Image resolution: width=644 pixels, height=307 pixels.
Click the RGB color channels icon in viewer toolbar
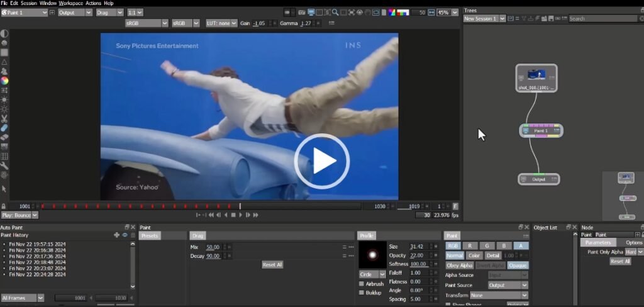(392, 13)
